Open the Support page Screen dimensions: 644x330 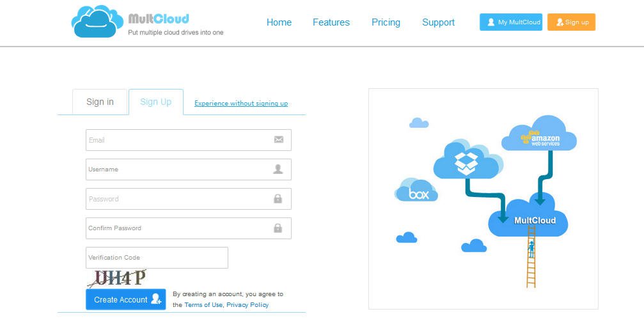pos(438,22)
